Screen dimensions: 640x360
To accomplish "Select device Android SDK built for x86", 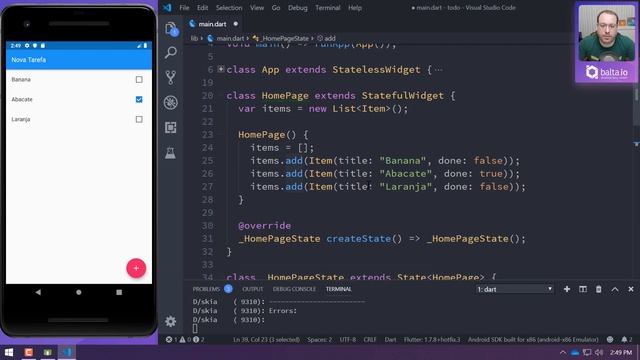I will tap(533, 340).
